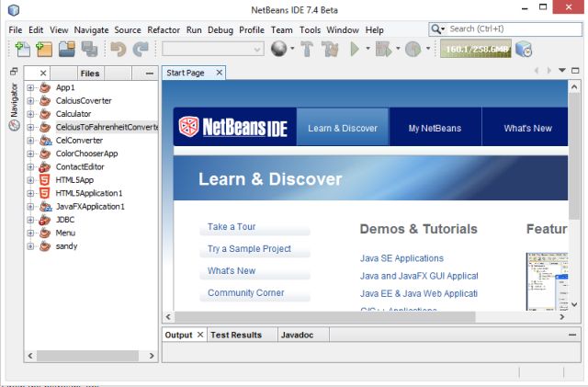Click the search magnifier icon
The width and height of the screenshot is (588, 387).
coord(435,28)
